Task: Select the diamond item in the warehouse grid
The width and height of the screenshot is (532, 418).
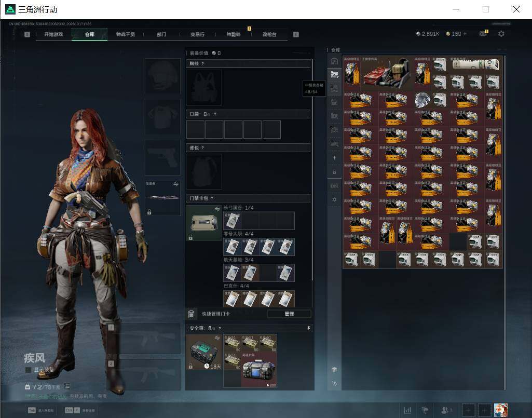Action: pos(422,100)
